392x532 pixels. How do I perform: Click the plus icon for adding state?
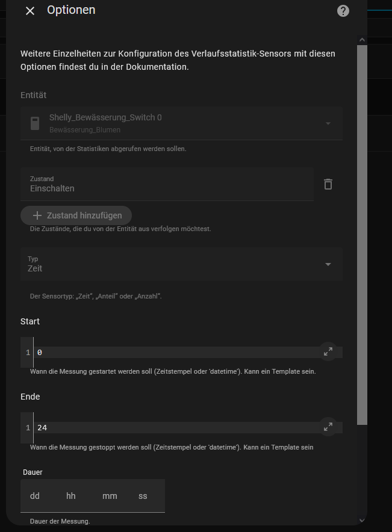coord(37,215)
